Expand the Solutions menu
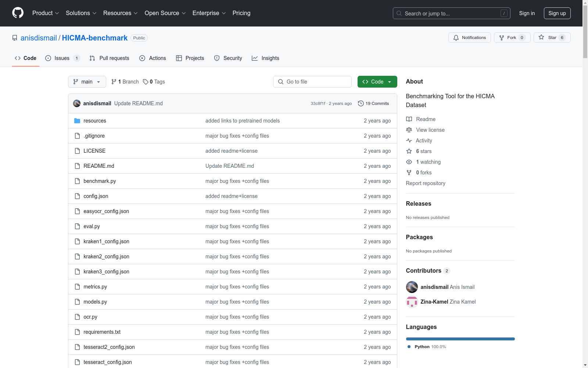Viewport: 588px width, 368px height. [x=81, y=13]
